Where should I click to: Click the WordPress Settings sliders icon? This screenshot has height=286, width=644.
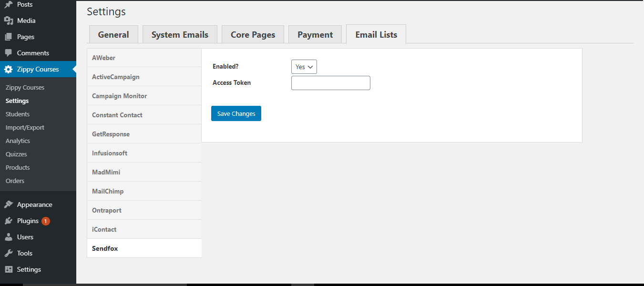(x=9, y=269)
